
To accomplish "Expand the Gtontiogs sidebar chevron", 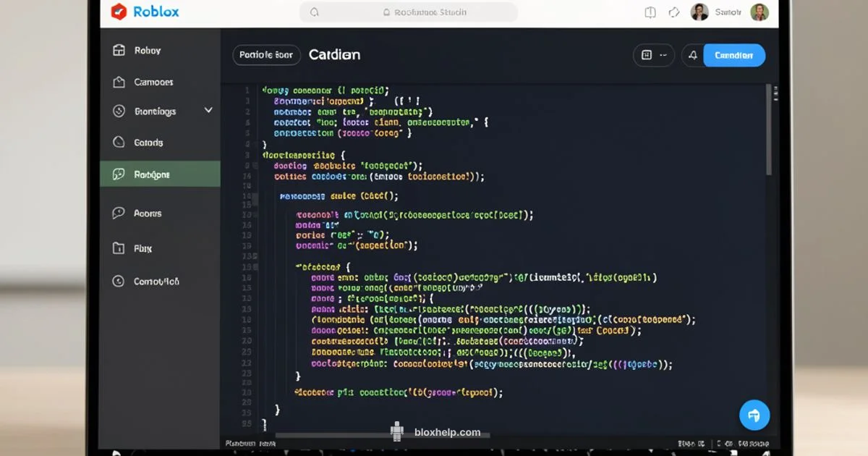I will tap(208, 111).
